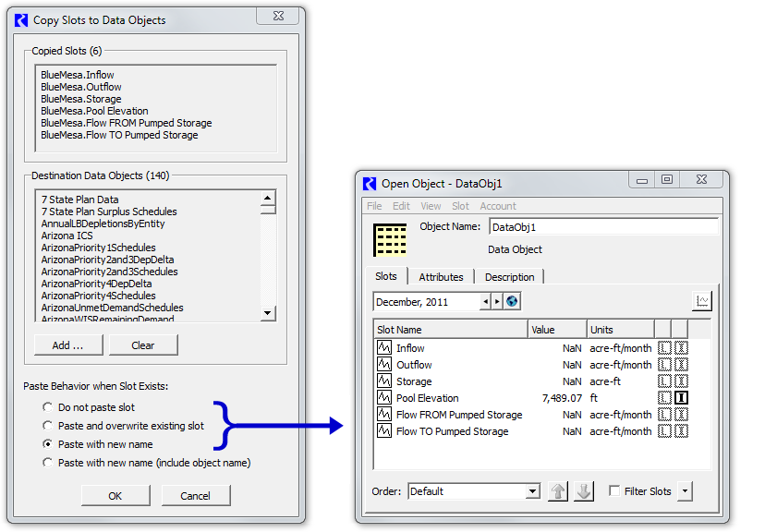Click the Data Object grid icon

click(x=390, y=240)
